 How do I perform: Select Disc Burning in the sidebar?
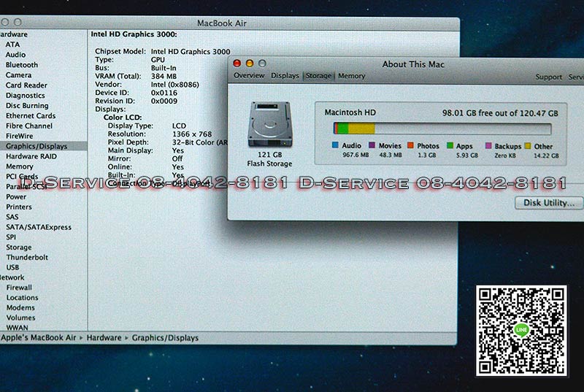(27, 106)
